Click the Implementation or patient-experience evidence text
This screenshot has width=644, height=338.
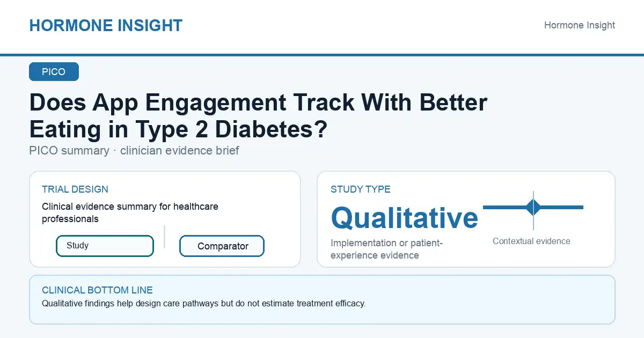tap(386, 249)
